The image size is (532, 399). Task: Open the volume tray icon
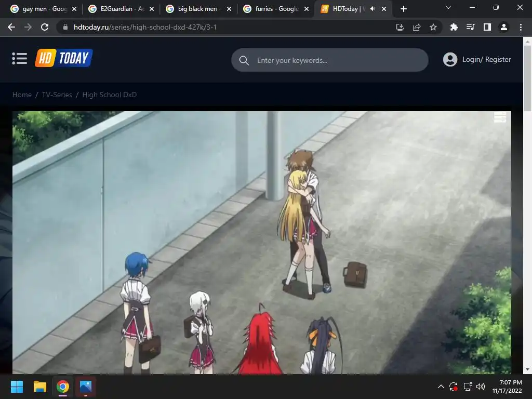481,387
